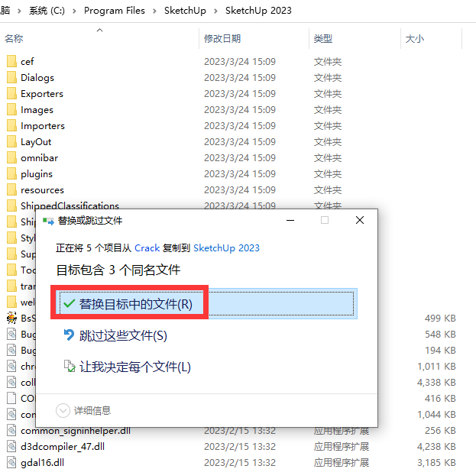Go to Program Files in breadcrumb
This screenshot has width=476, height=469.
pyautogui.click(x=115, y=11)
